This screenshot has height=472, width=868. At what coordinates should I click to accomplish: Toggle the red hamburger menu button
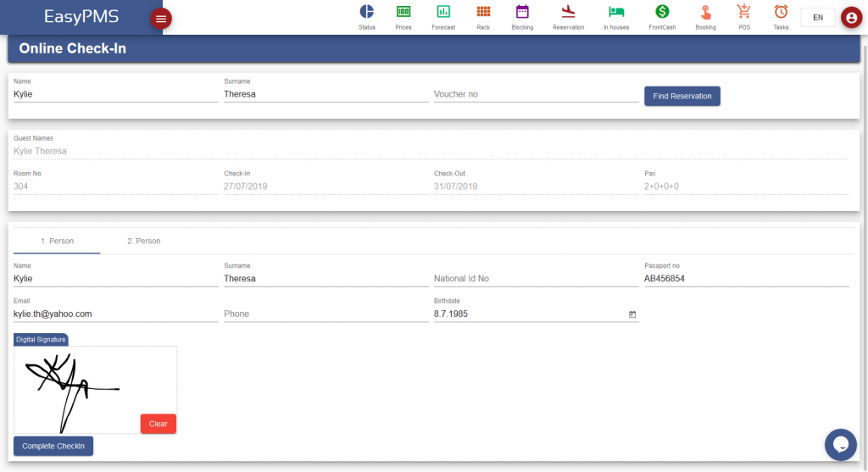pyautogui.click(x=161, y=19)
